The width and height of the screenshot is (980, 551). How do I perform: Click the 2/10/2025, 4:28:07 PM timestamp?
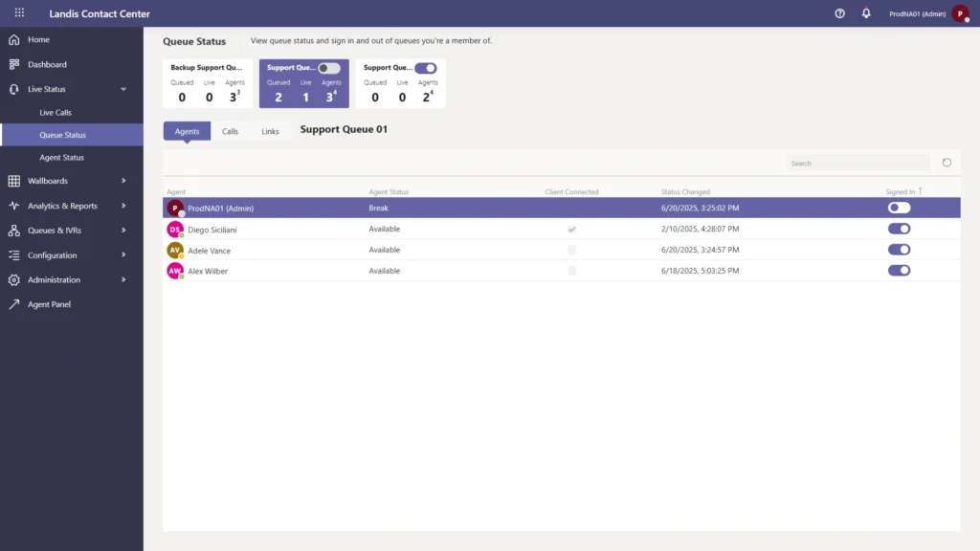point(700,229)
